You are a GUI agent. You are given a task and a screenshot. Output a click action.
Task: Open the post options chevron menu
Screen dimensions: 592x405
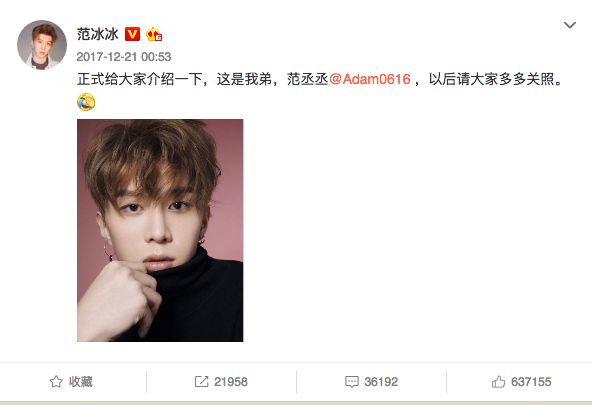570,25
